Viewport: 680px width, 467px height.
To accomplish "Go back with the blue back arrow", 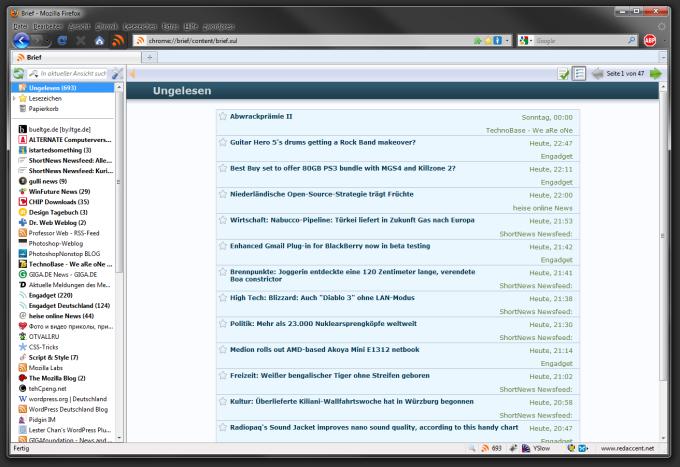I will (x=21, y=41).
